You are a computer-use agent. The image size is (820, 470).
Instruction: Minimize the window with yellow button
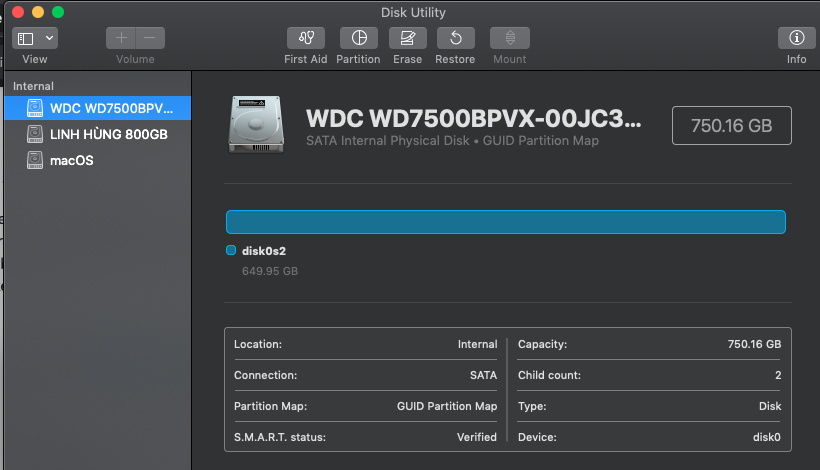click(x=38, y=12)
